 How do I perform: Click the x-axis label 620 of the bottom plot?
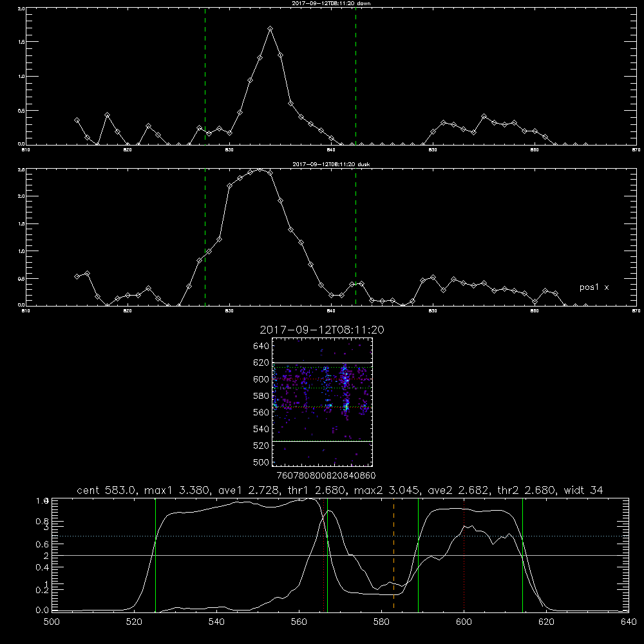[546, 622]
